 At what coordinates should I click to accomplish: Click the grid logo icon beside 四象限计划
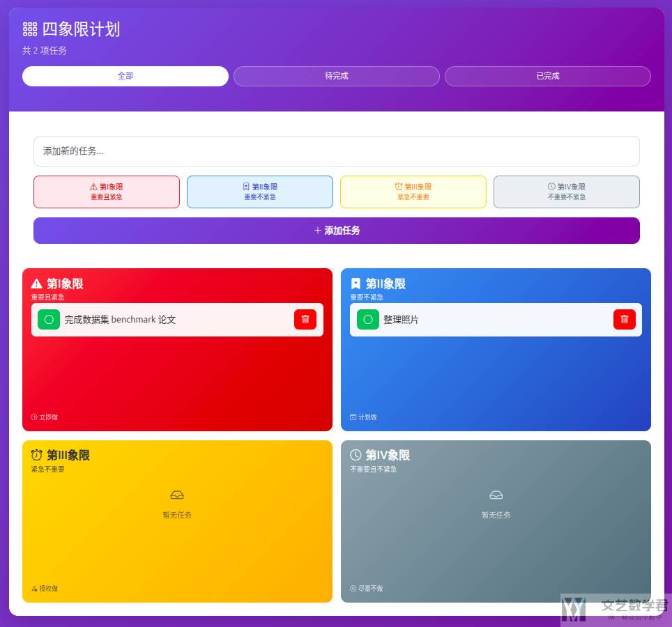point(29,29)
